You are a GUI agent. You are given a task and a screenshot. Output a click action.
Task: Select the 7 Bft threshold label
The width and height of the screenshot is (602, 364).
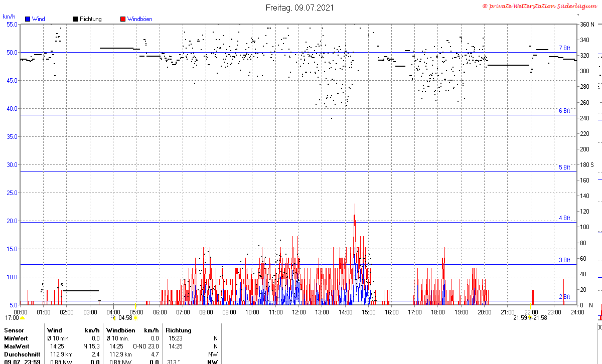564,48
